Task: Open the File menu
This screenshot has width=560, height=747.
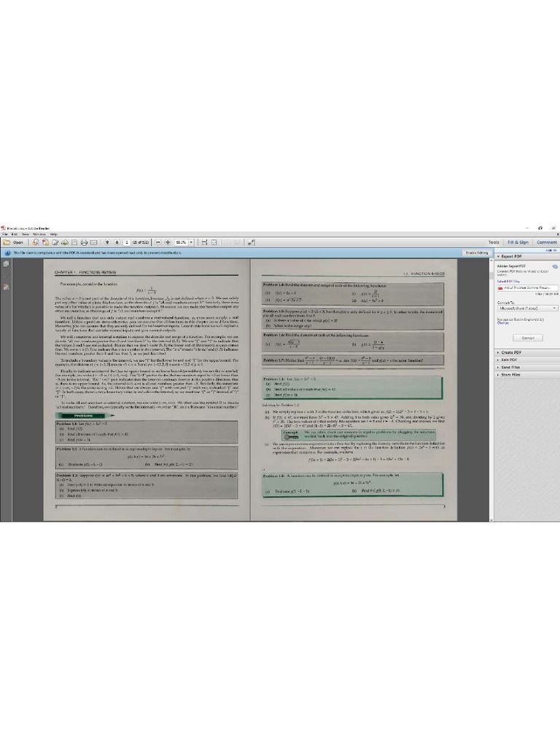Action: [5, 234]
